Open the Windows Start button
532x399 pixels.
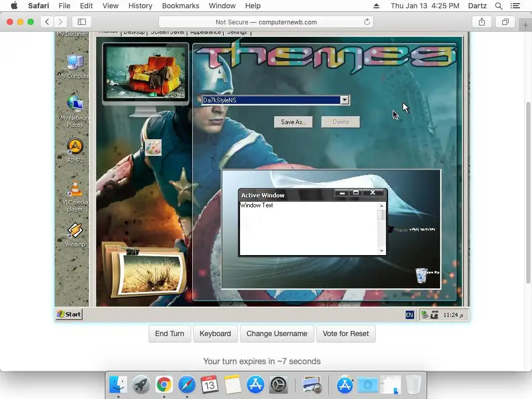pyautogui.click(x=69, y=314)
